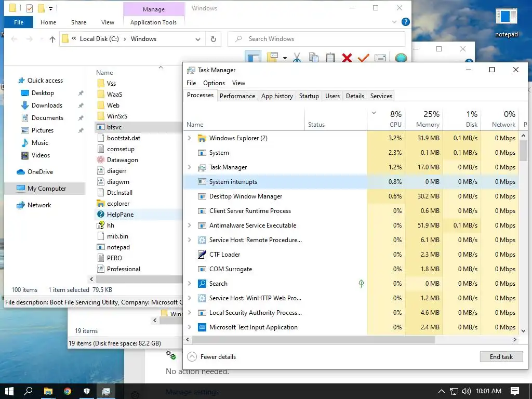
Task: Click the Cut scissors toolbar icon
Action: pos(297,58)
